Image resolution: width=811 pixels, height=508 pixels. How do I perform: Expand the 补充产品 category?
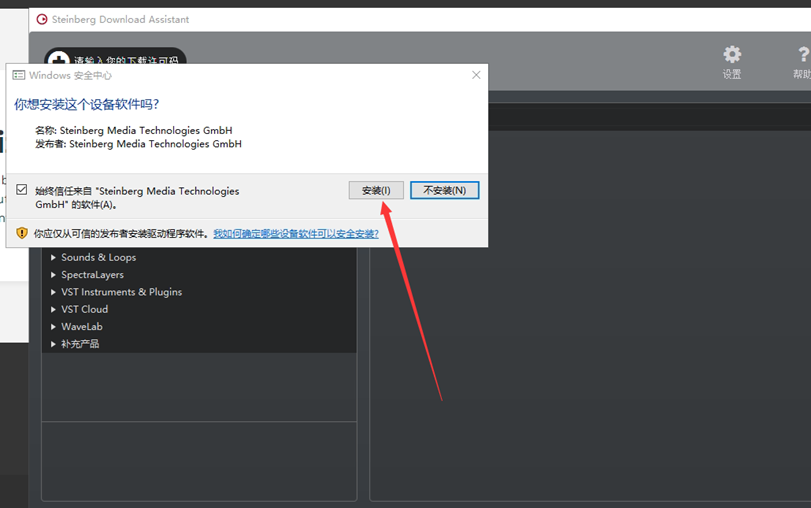[53, 344]
